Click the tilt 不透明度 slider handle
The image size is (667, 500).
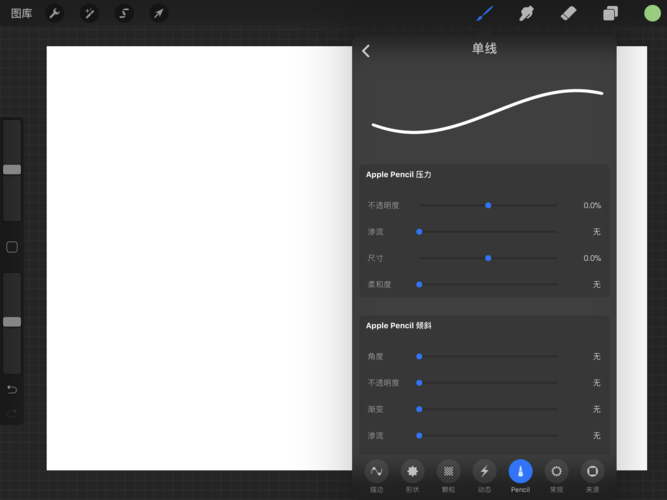(x=419, y=383)
